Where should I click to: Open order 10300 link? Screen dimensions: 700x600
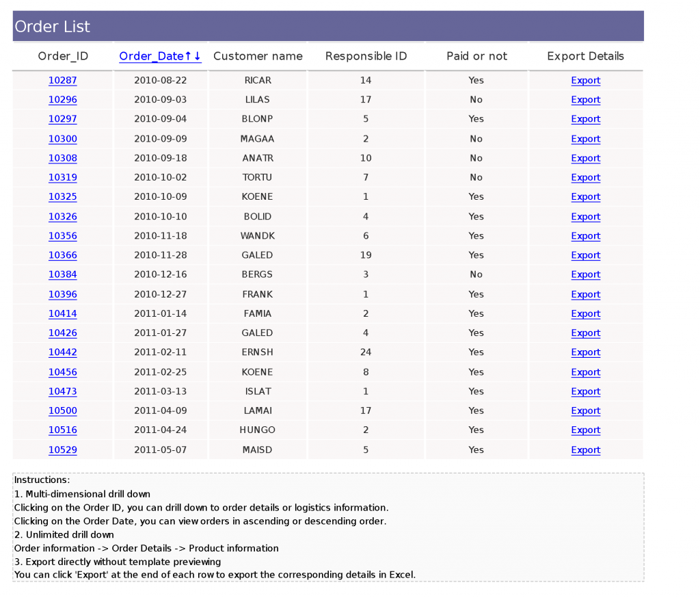(62, 139)
